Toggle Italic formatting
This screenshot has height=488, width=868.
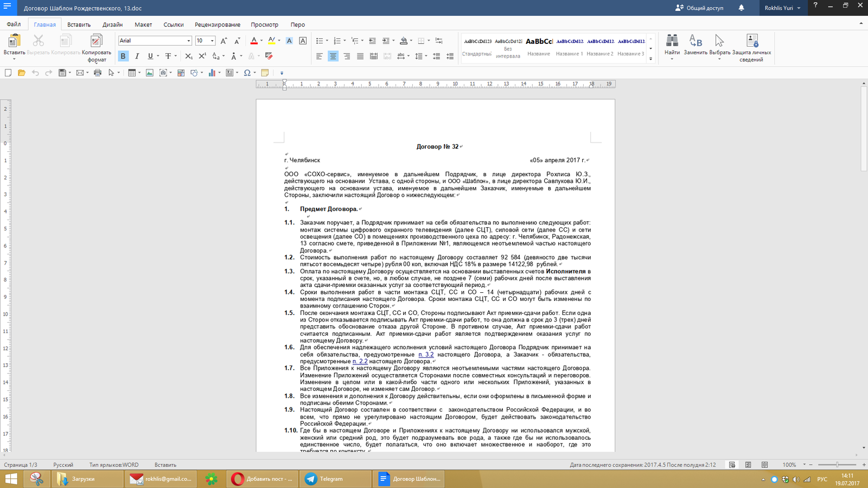(x=137, y=56)
